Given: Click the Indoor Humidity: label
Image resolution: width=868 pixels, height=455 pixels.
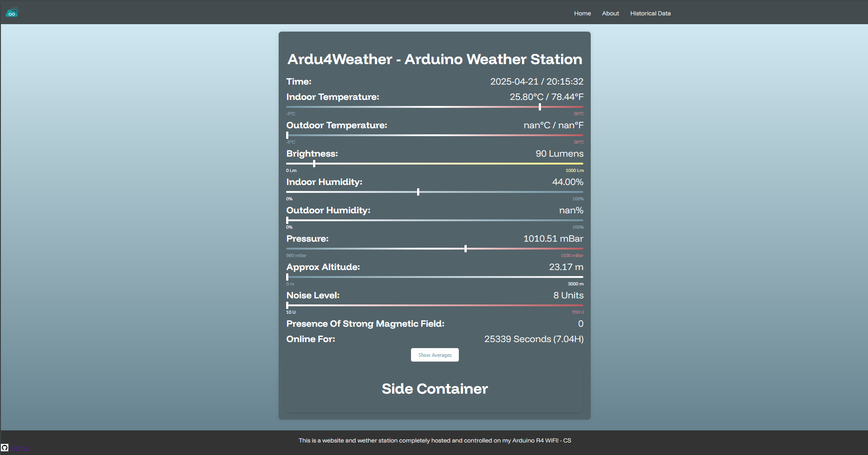Looking at the screenshot, I should [324, 182].
